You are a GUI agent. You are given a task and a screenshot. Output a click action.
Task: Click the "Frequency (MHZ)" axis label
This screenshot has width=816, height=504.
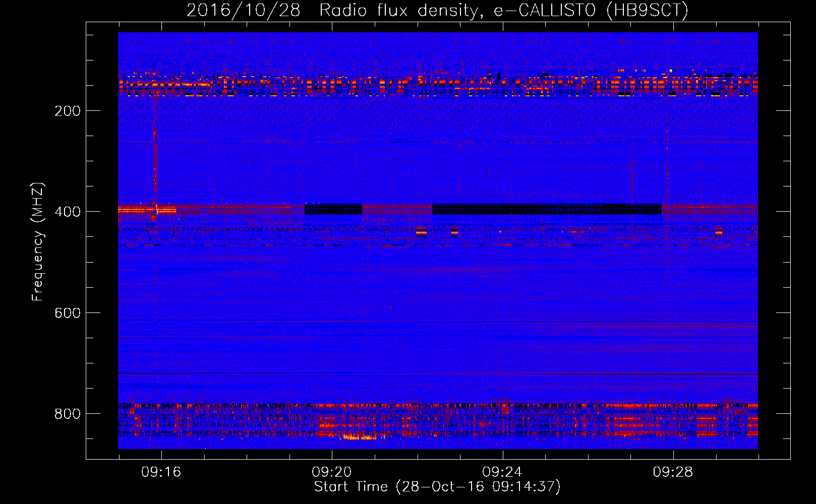point(38,241)
